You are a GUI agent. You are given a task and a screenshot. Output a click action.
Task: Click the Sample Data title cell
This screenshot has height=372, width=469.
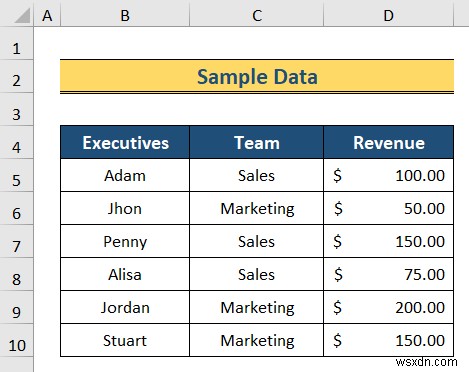coord(257,76)
